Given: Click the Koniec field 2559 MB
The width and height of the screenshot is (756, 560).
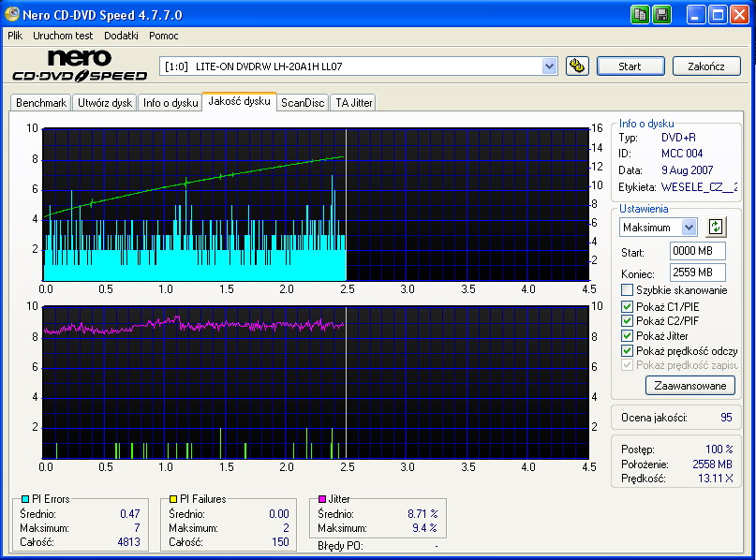Looking at the screenshot, I should click(697, 273).
